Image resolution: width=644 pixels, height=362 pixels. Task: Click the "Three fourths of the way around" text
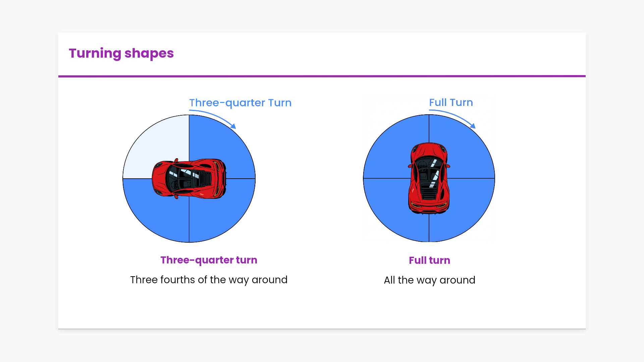pos(209,280)
